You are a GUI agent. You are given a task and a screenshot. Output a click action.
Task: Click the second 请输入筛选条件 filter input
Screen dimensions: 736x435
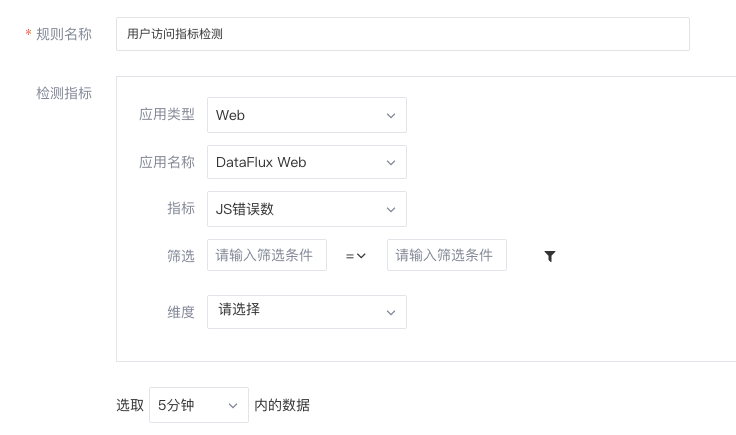(447, 255)
